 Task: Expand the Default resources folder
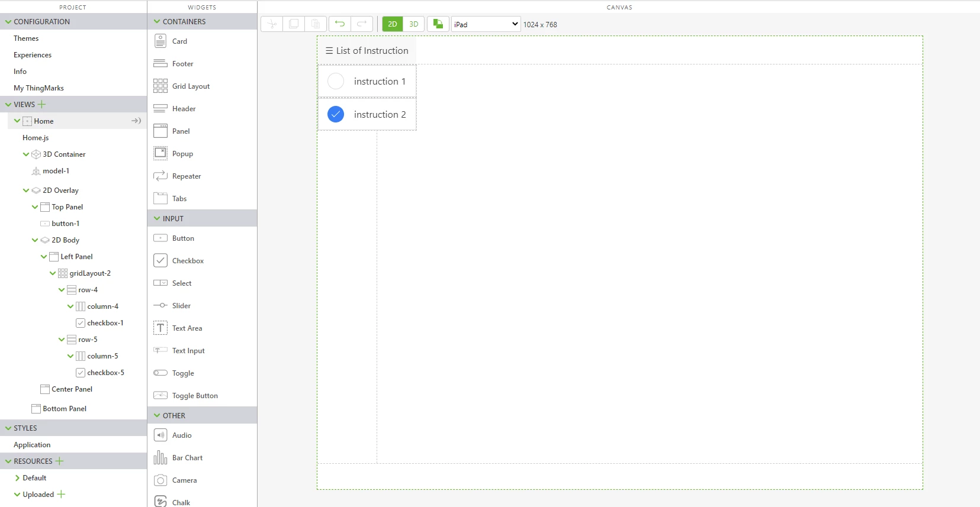pos(17,478)
